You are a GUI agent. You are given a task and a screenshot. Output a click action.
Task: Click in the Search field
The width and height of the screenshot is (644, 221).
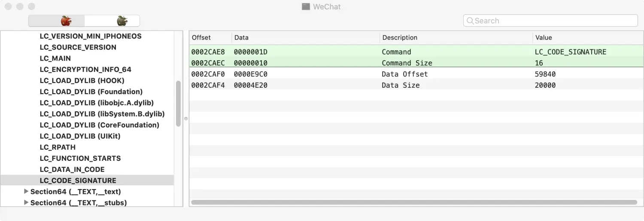click(x=554, y=21)
